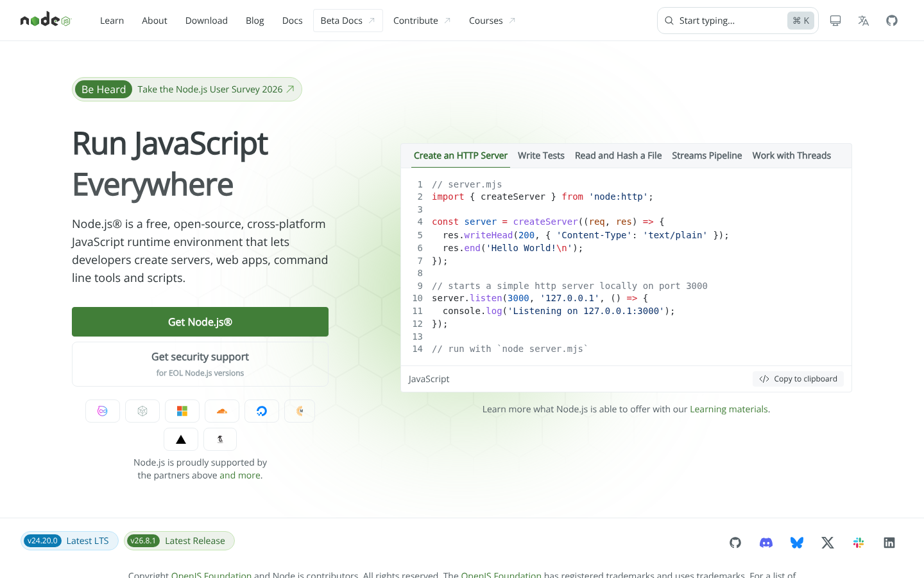This screenshot has height=578, width=924.
Task: Open the Docs nav item
Action: coord(293,21)
